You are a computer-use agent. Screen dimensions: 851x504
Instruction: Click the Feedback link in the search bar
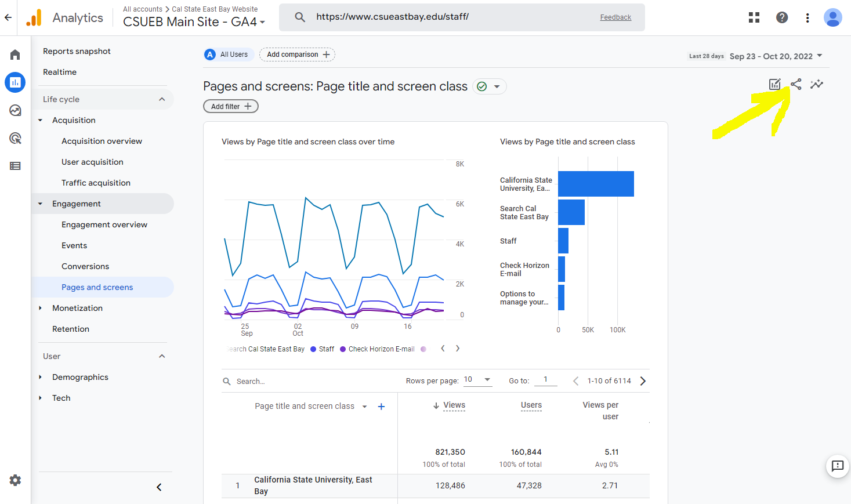615,17
